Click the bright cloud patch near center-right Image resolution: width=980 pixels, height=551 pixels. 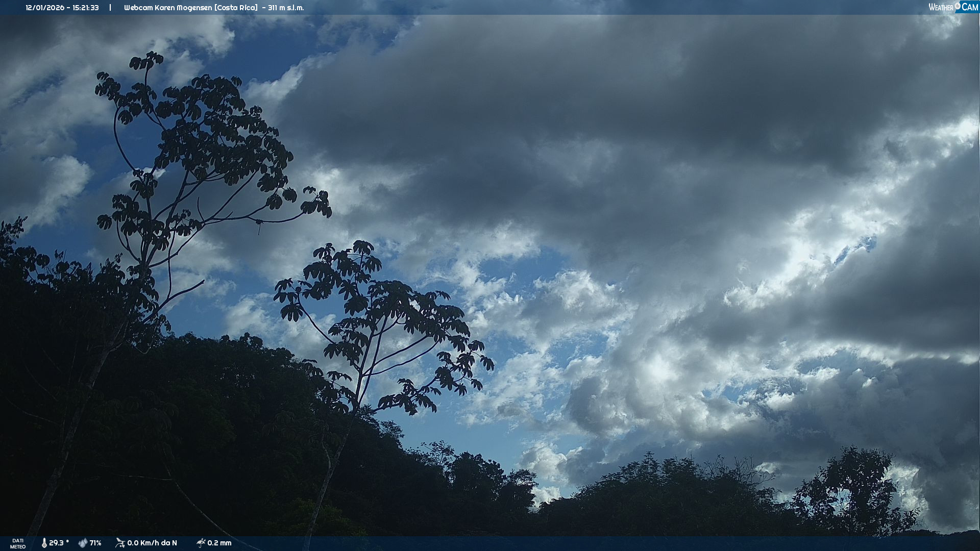click(658, 370)
